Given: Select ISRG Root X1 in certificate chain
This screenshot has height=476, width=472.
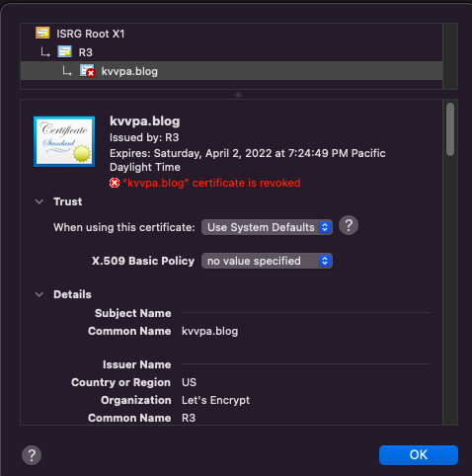Looking at the screenshot, I should 91,34.
